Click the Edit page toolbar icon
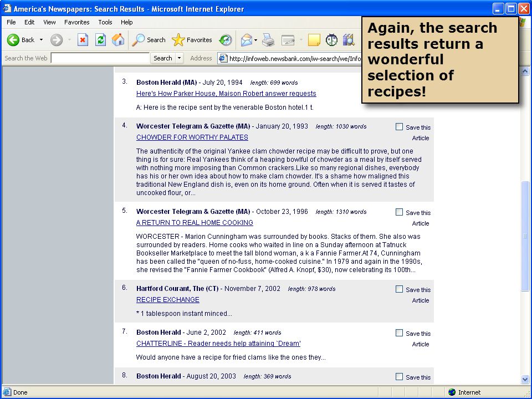532x399 pixels. (288, 40)
